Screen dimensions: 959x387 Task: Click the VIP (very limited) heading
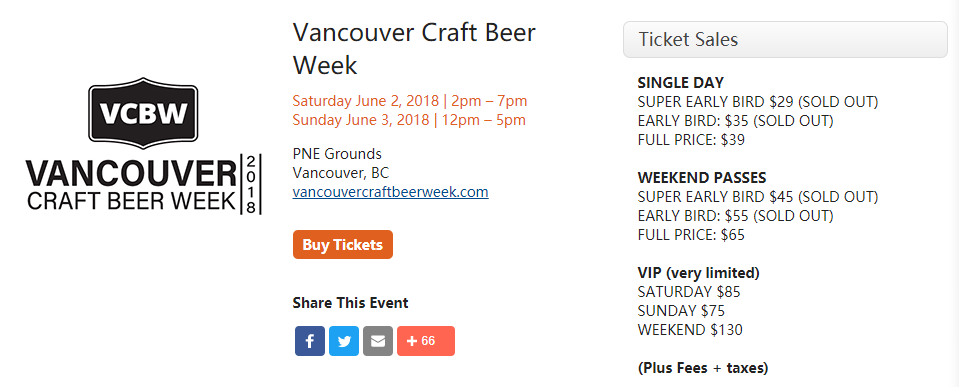click(698, 273)
